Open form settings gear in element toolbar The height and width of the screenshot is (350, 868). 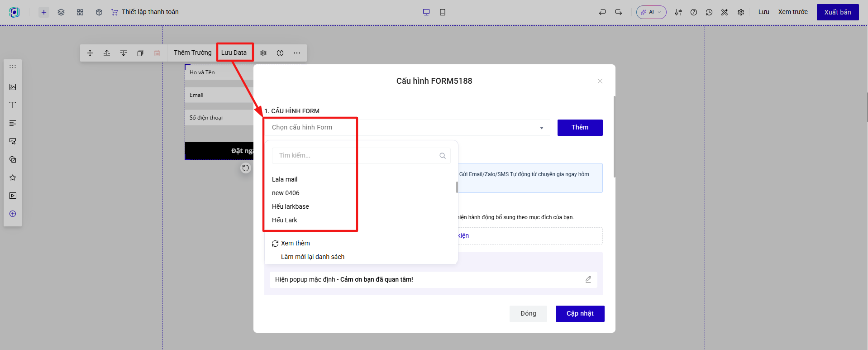(x=263, y=53)
